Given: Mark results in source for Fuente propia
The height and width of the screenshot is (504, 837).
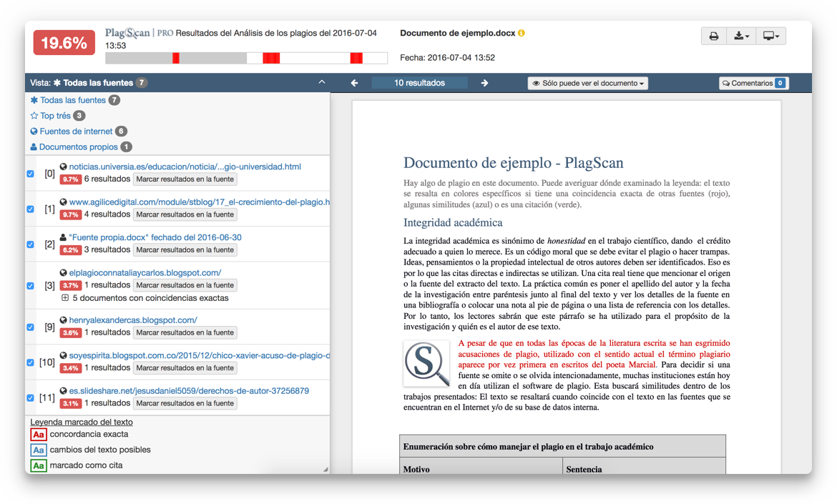Looking at the screenshot, I should [x=185, y=249].
